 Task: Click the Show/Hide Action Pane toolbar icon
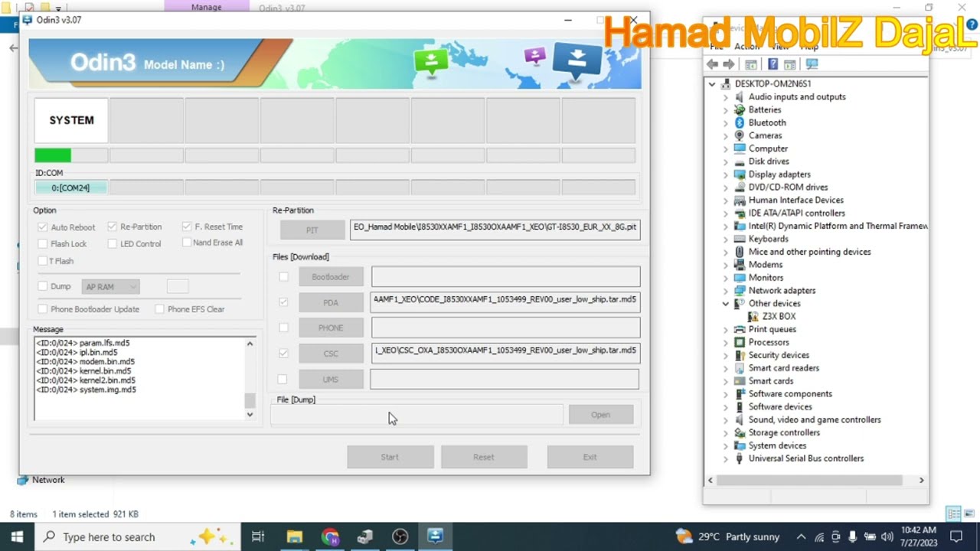[789, 64]
